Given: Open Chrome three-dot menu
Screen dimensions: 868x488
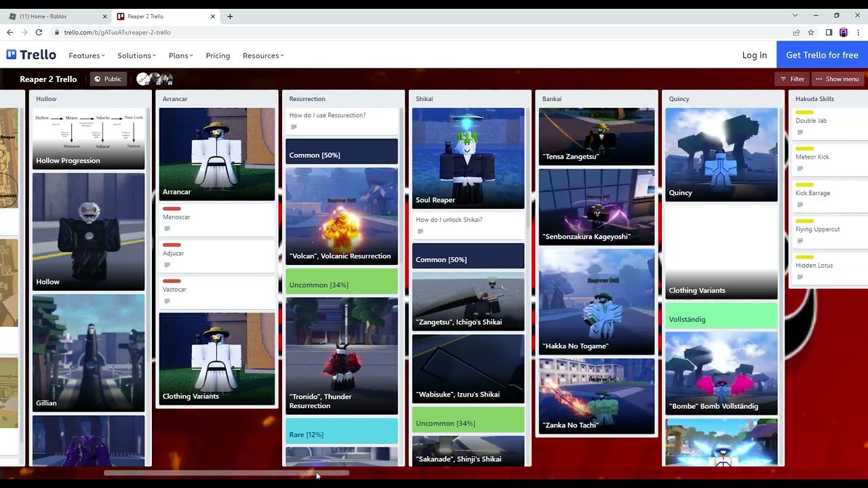Looking at the screenshot, I should pos(859,32).
